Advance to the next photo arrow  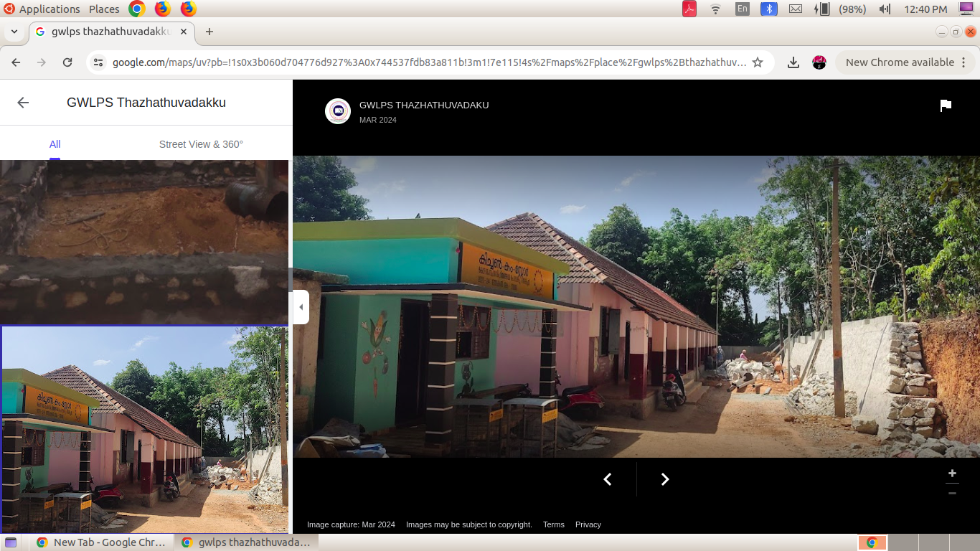[x=664, y=479]
